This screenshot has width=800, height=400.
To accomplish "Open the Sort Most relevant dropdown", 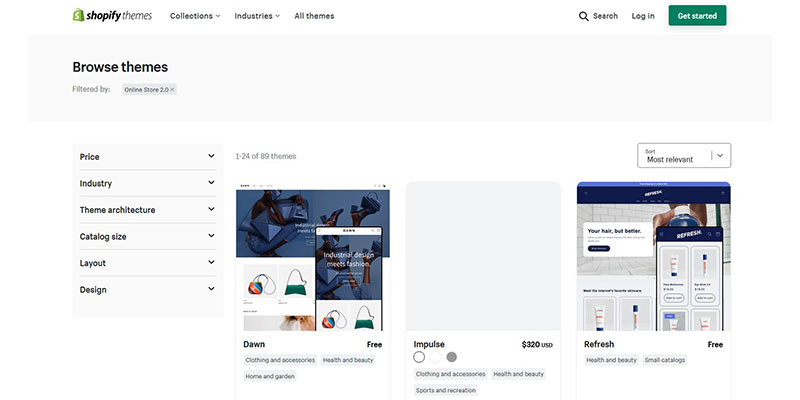I will point(683,155).
